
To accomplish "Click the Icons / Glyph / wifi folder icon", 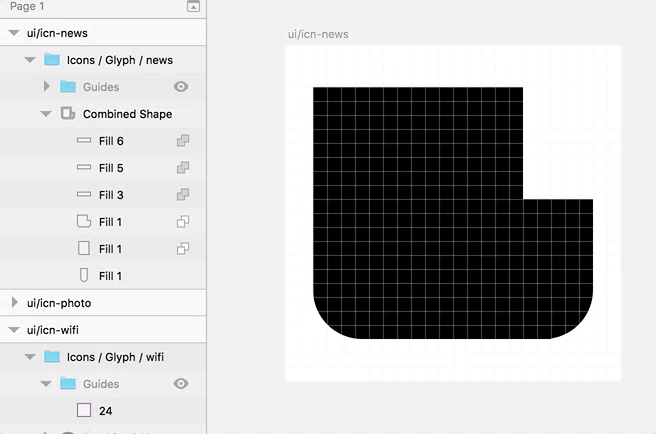I will [x=52, y=357].
